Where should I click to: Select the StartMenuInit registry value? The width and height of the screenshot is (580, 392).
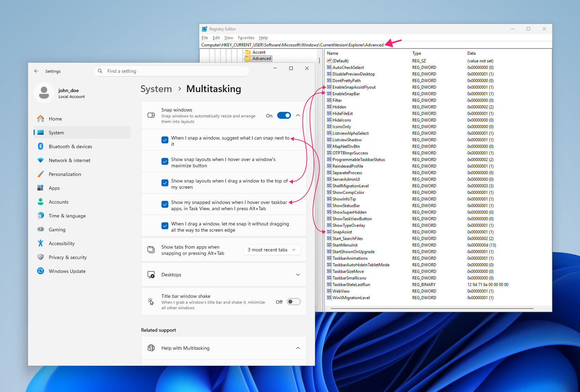pos(345,245)
